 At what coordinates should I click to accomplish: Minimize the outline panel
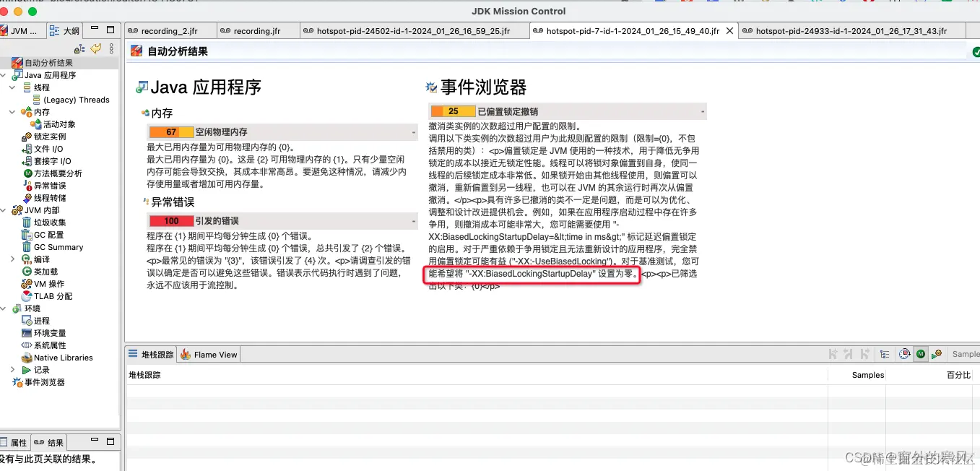tap(95, 30)
